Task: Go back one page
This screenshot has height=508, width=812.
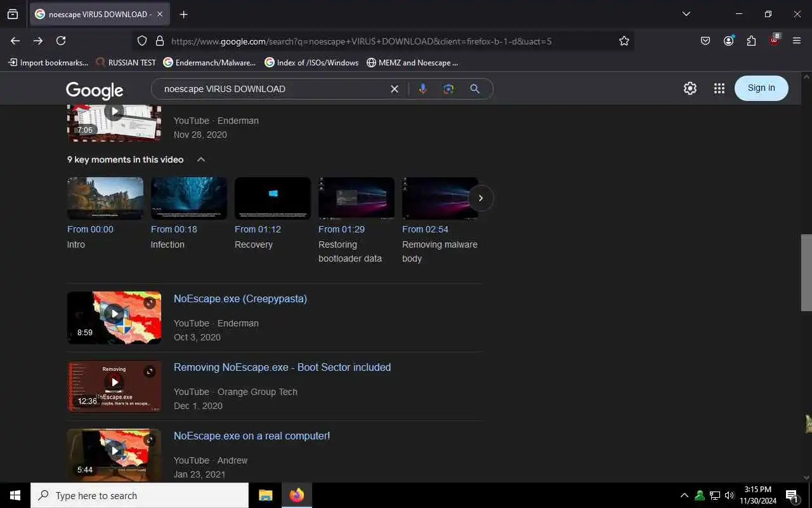Action: click(15, 41)
